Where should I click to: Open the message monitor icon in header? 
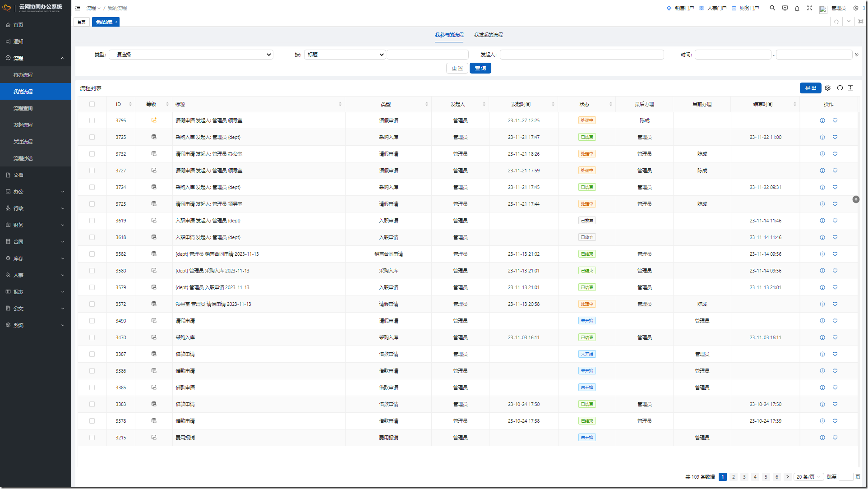[x=785, y=8]
